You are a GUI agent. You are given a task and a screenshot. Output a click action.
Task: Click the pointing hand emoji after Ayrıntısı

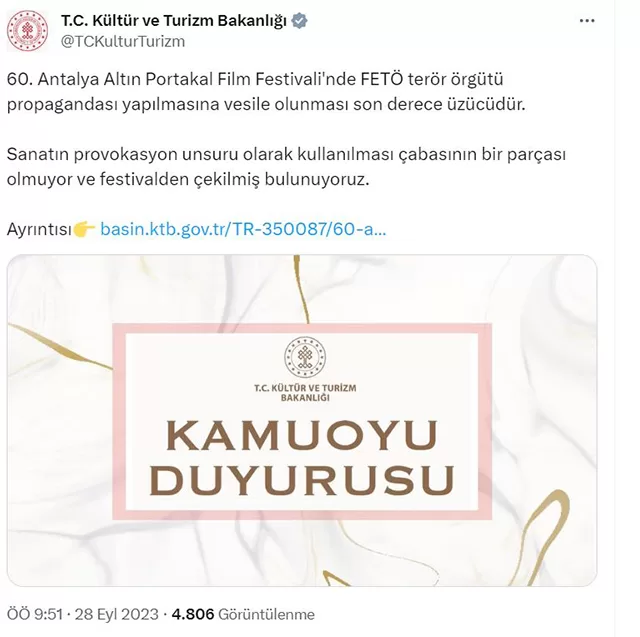[x=85, y=229]
